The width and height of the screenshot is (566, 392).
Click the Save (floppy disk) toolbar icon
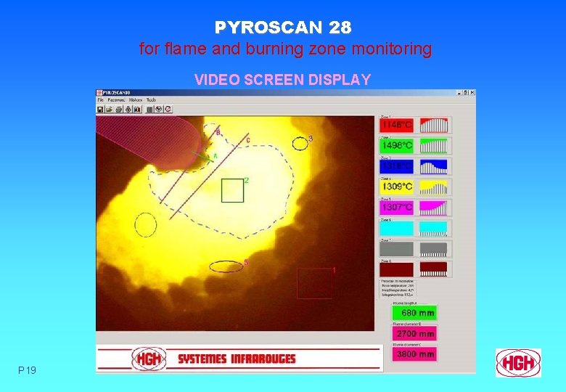pyautogui.click(x=100, y=109)
